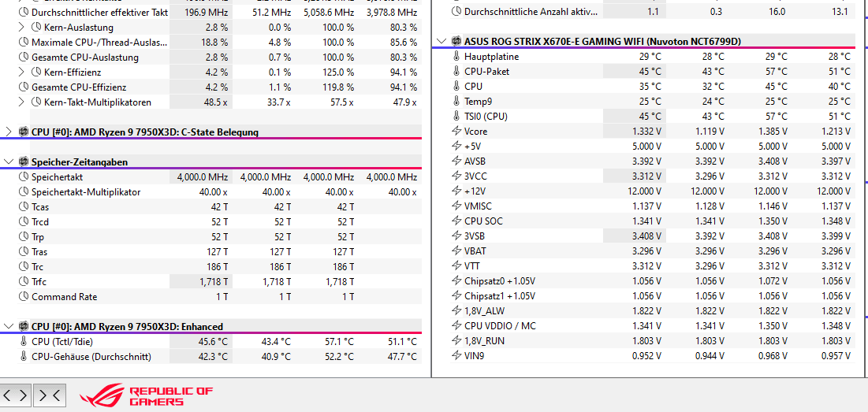Expand the C-State Belegung section
Image resolution: width=868 pixels, height=412 pixels.
tap(9, 132)
